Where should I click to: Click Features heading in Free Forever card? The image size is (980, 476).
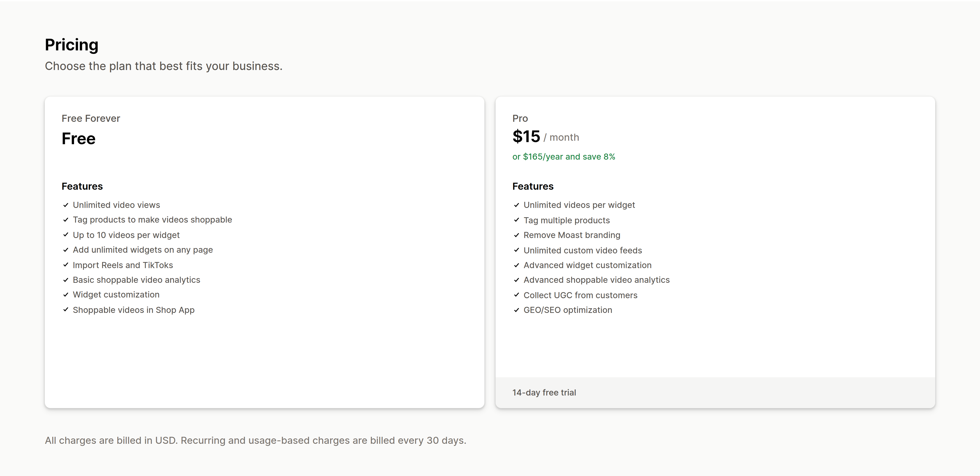coord(82,186)
